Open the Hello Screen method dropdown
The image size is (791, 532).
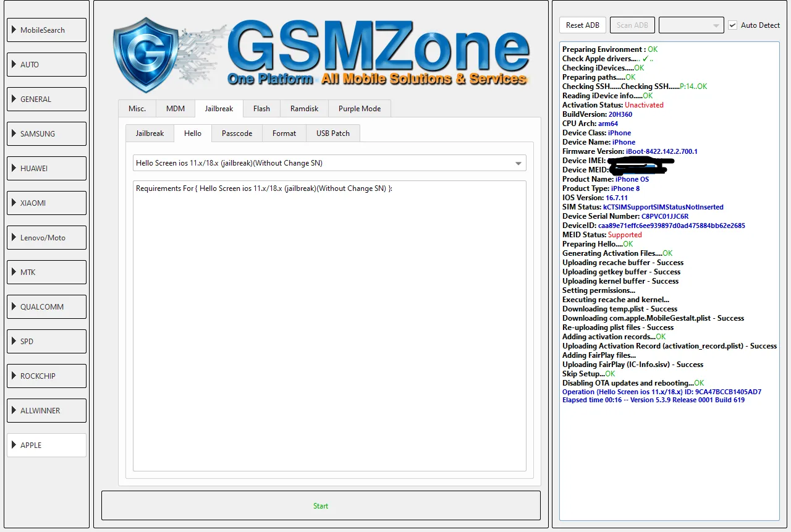pos(518,164)
